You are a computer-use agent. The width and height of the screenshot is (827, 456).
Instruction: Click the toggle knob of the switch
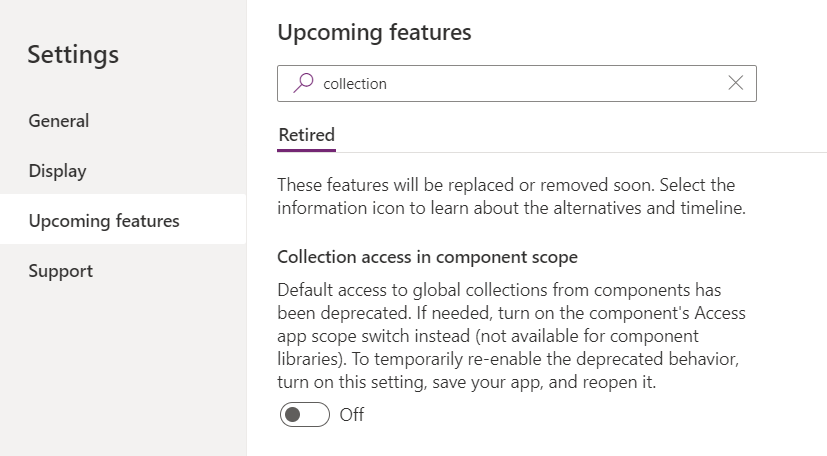point(294,414)
